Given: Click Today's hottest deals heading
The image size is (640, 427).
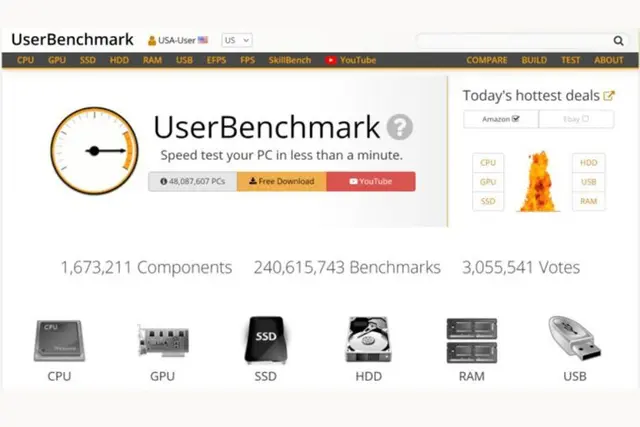Looking at the screenshot, I should 531,96.
